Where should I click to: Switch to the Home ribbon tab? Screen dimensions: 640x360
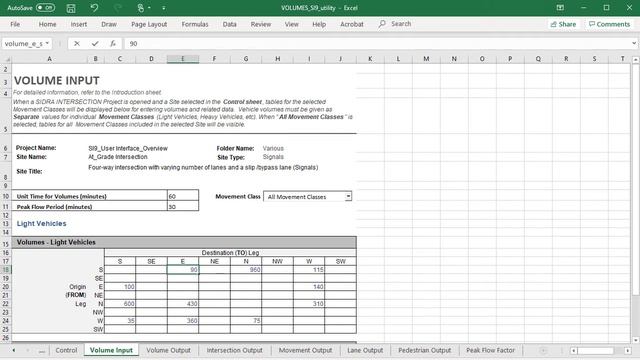pos(47,24)
